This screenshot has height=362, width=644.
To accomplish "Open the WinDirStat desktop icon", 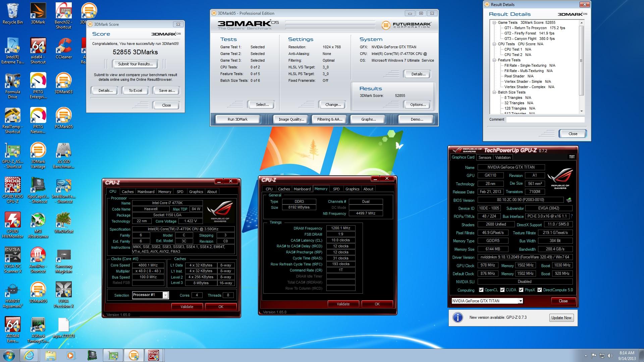I will pyautogui.click(x=63, y=223).
